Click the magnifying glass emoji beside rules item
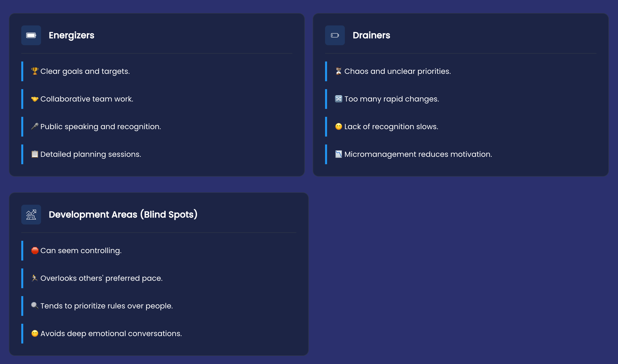This screenshot has height=364, width=618. [35, 306]
